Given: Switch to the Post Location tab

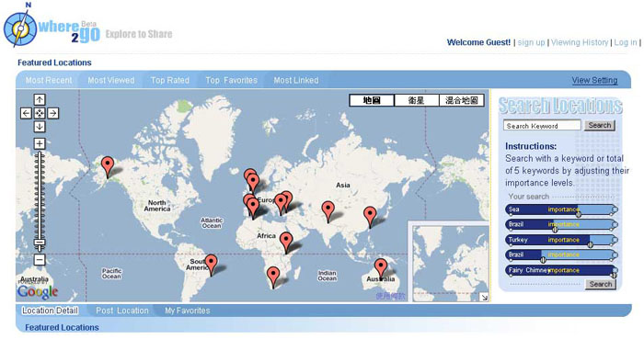Looking at the screenshot, I should [x=122, y=311].
